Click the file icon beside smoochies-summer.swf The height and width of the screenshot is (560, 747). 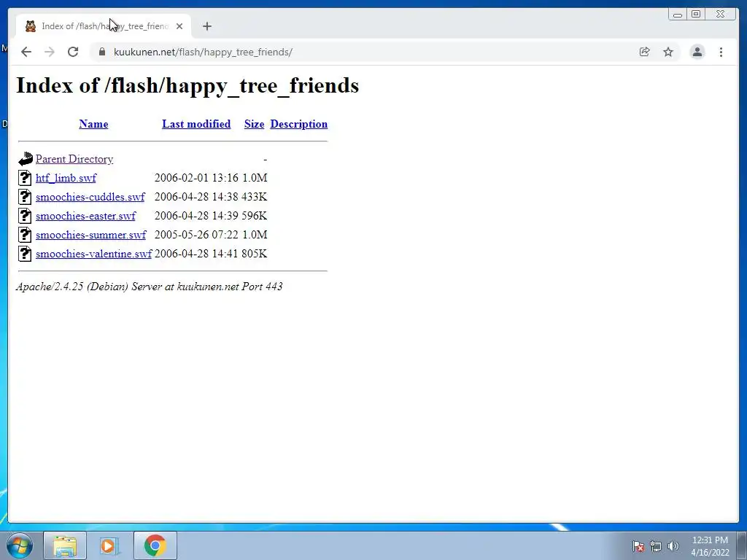(25, 234)
